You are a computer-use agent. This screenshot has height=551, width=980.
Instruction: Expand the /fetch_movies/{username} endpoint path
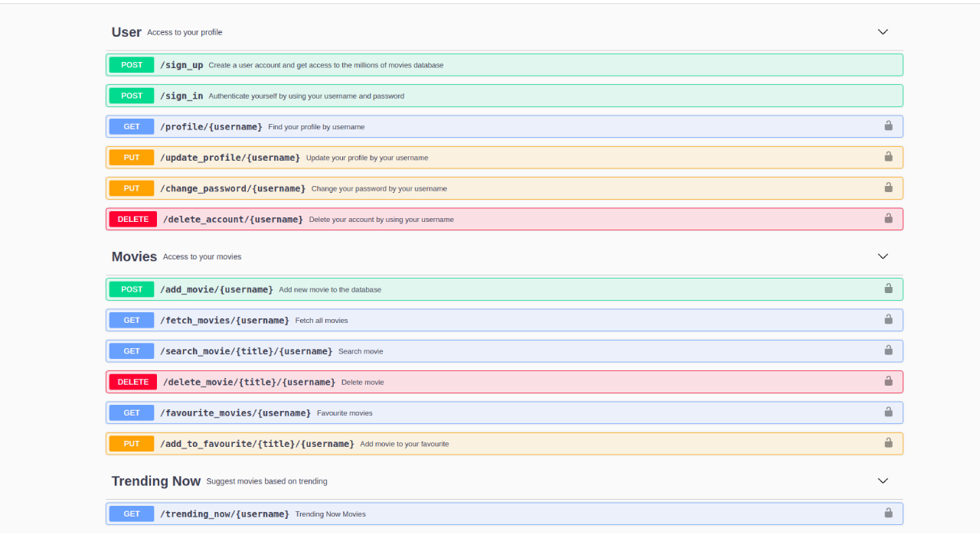(x=224, y=320)
